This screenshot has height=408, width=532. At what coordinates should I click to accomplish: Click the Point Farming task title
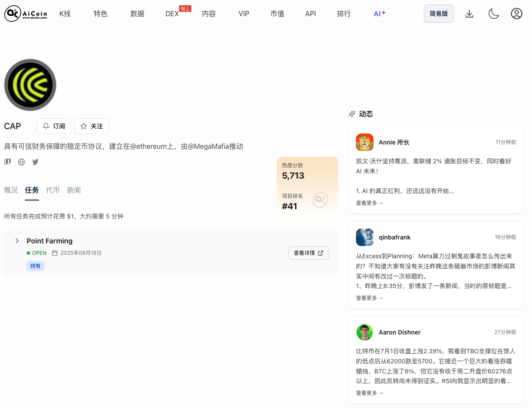pos(49,241)
